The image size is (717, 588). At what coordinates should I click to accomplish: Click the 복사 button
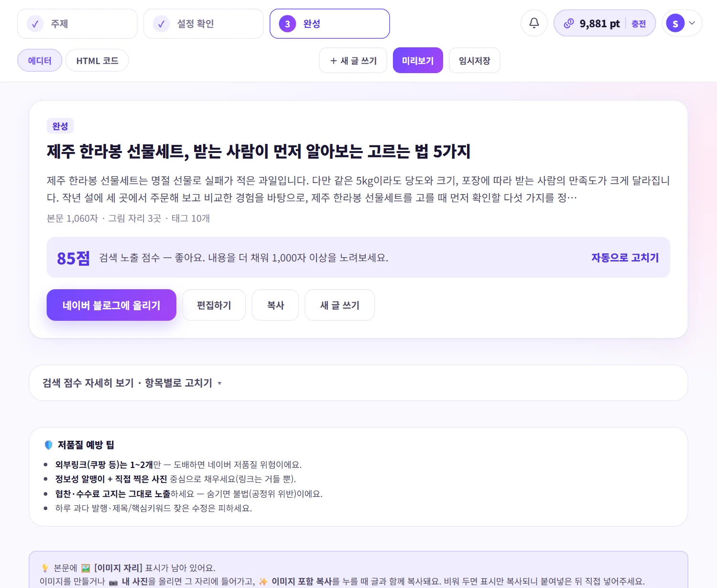275,305
